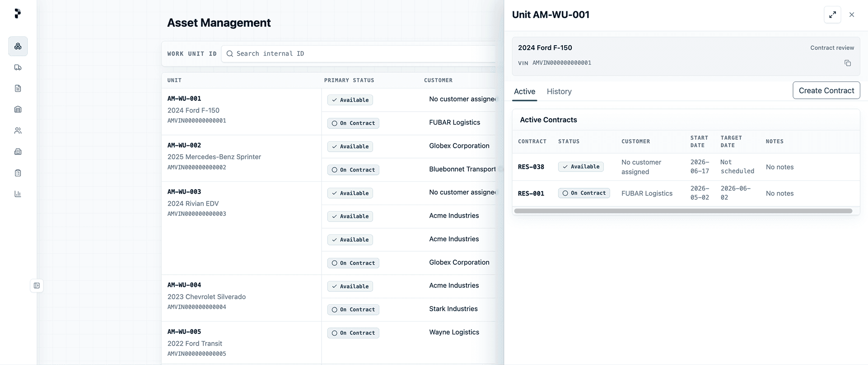Select unit AM-WU-001 in the table
This screenshot has height=365, width=868.
click(184, 98)
